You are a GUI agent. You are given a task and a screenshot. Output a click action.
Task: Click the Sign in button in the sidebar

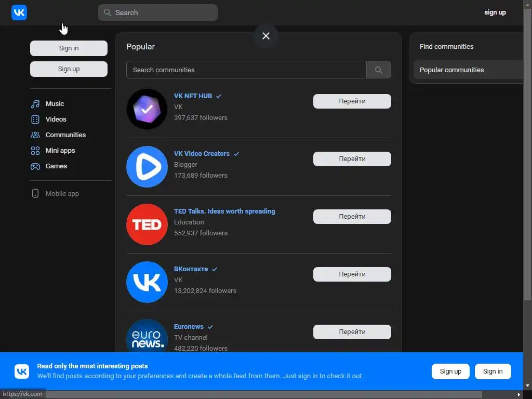tap(69, 48)
